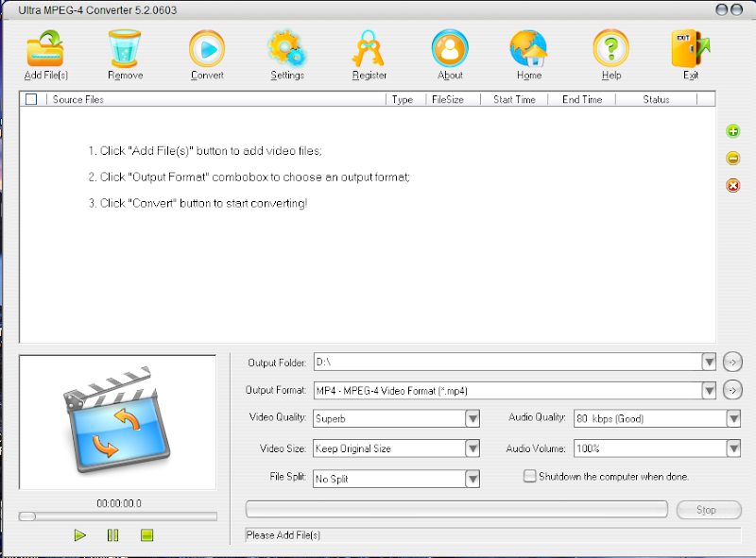Click the 00:00:00.0 preview time text
Image resolution: width=756 pixels, height=558 pixels.
point(119,503)
